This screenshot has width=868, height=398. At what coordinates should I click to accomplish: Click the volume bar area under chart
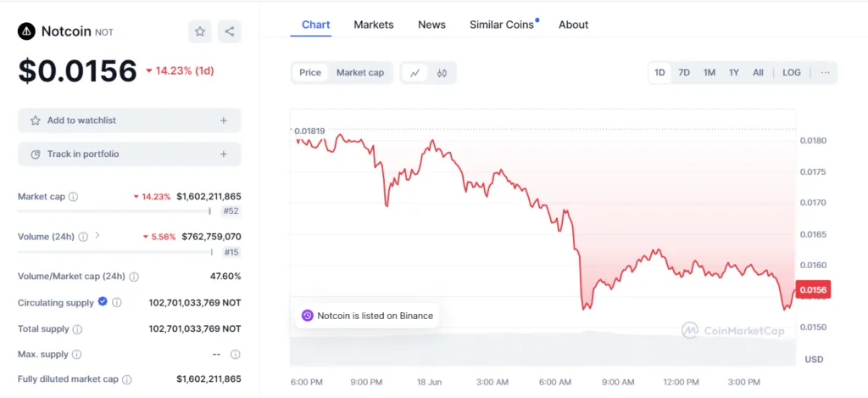(542, 350)
